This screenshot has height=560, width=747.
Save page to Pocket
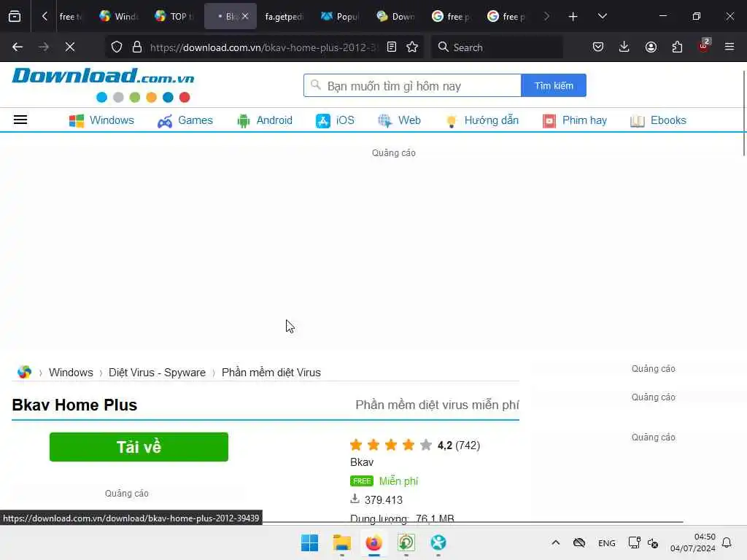pyautogui.click(x=598, y=47)
